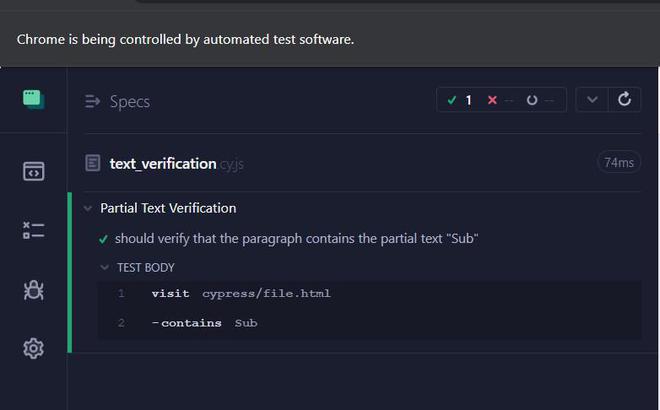Open the text_verification spec link

[163, 163]
